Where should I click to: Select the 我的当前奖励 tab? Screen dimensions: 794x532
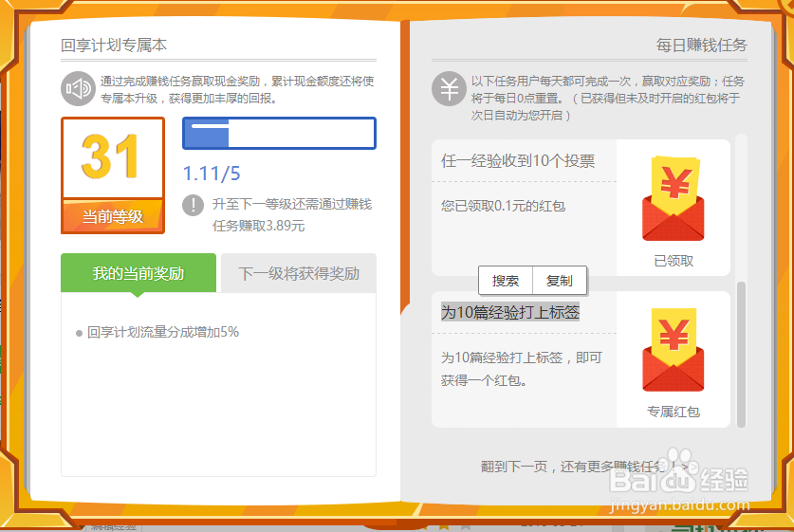point(138,273)
